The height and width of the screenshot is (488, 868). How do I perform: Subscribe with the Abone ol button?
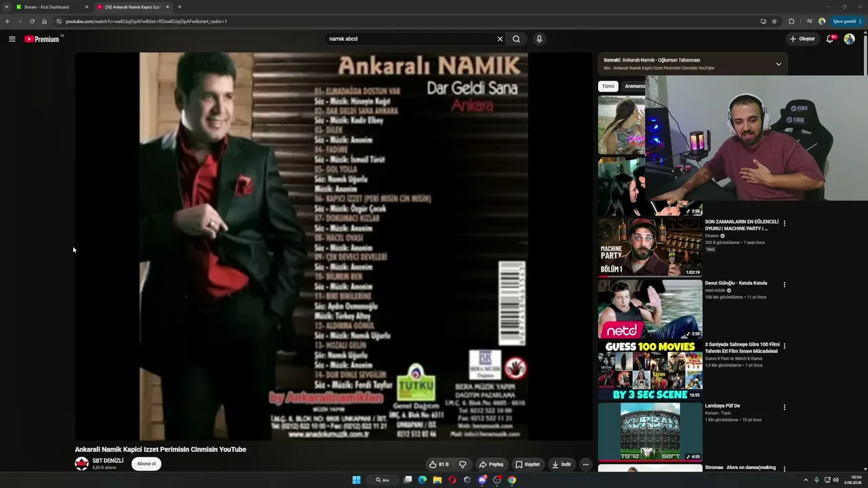coord(146,464)
